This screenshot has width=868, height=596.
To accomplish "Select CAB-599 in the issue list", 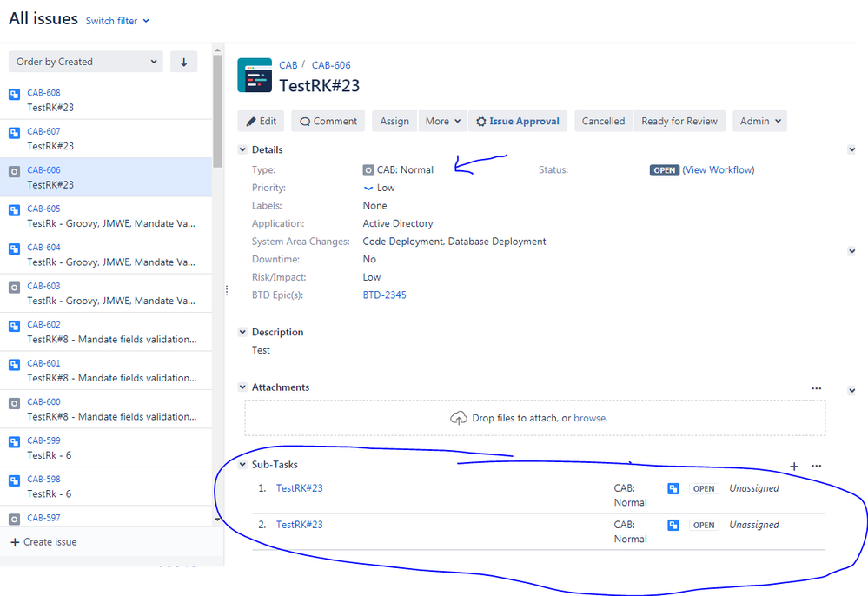I will [x=106, y=447].
